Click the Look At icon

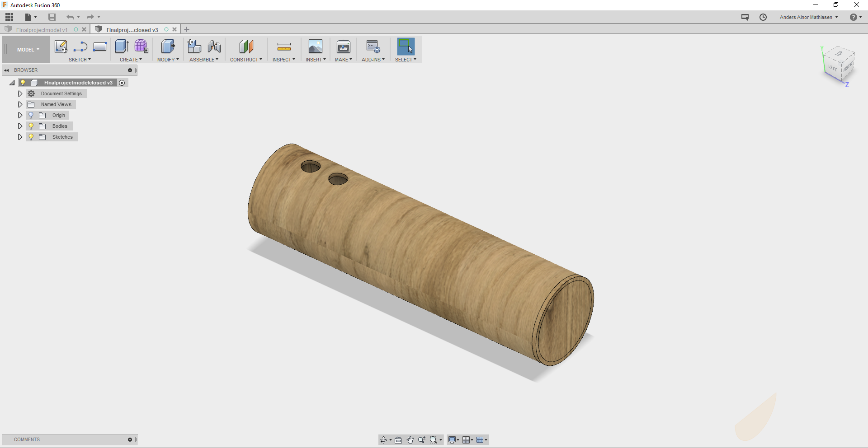pos(398,440)
